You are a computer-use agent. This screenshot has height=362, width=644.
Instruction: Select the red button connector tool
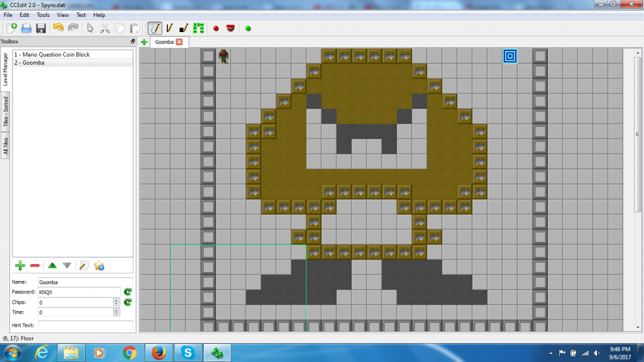[216, 28]
